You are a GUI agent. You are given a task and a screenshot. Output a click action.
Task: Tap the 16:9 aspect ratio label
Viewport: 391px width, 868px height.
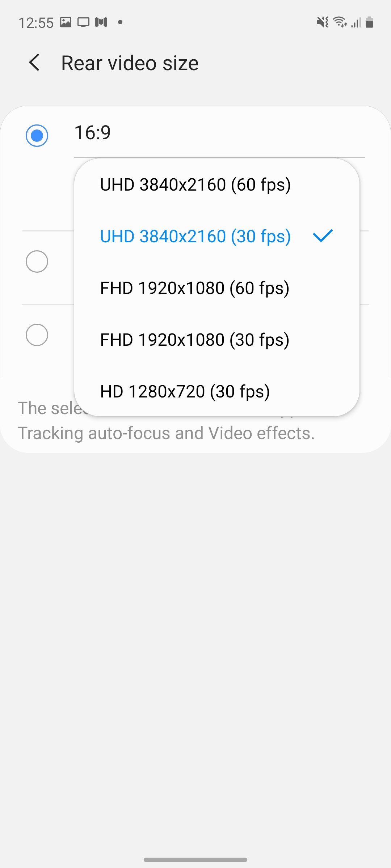pos(93,132)
